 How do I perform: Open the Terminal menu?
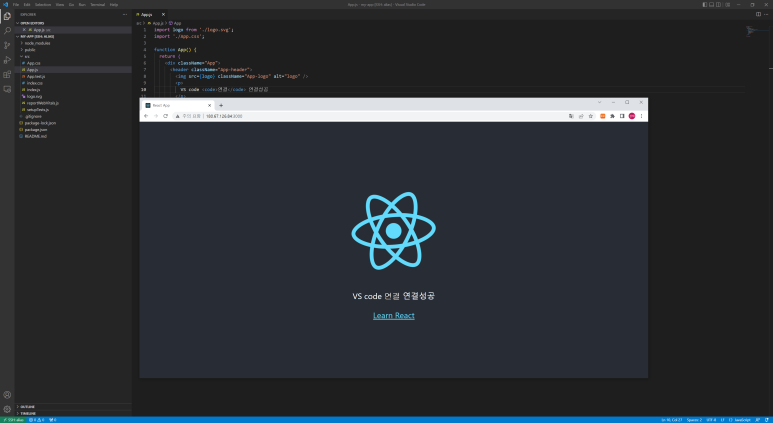click(98, 4)
